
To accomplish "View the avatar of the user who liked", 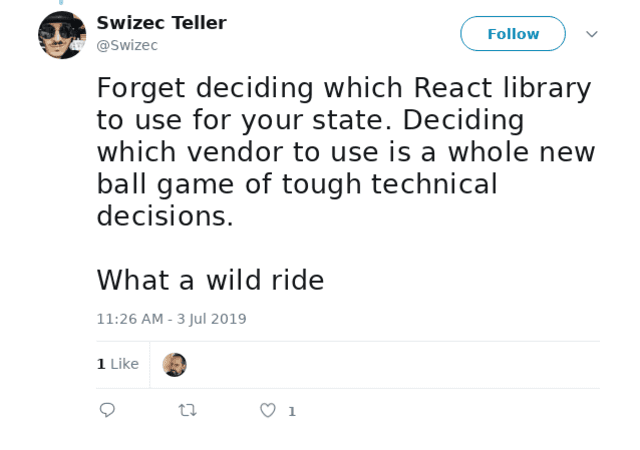I will pos(174,365).
